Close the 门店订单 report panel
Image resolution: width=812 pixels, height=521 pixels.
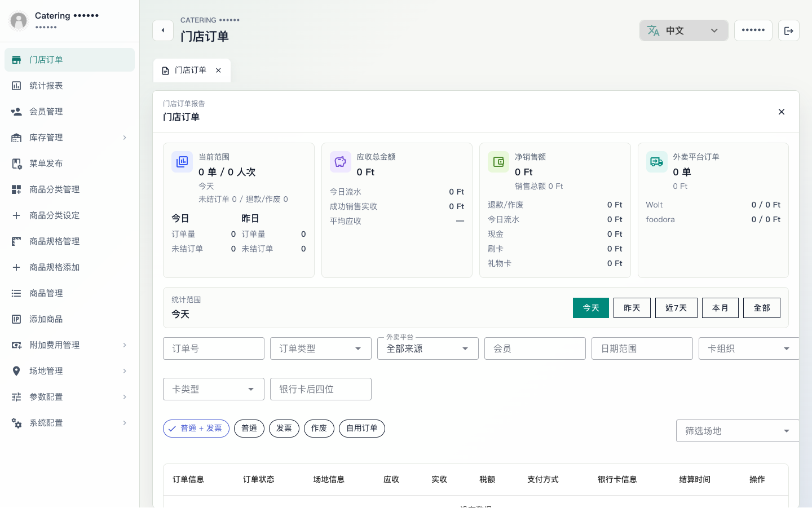click(x=782, y=112)
